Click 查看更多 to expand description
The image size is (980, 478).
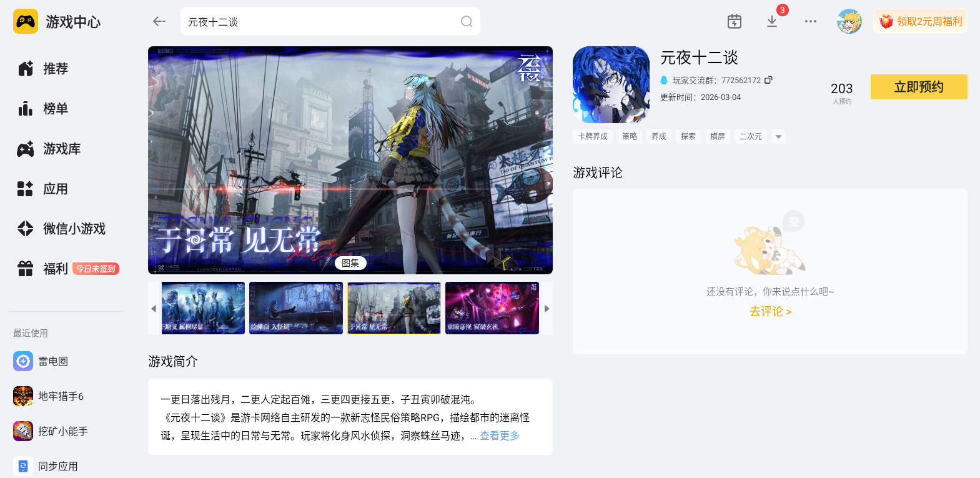500,436
